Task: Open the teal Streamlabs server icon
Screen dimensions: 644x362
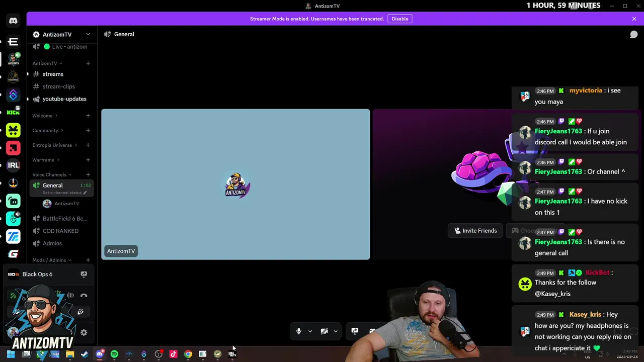Action: coord(13,201)
